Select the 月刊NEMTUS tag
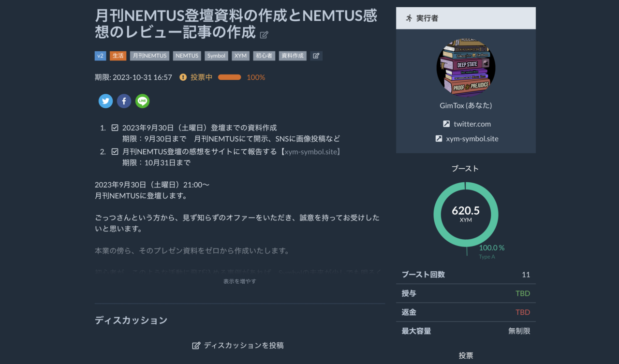 pyautogui.click(x=149, y=56)
